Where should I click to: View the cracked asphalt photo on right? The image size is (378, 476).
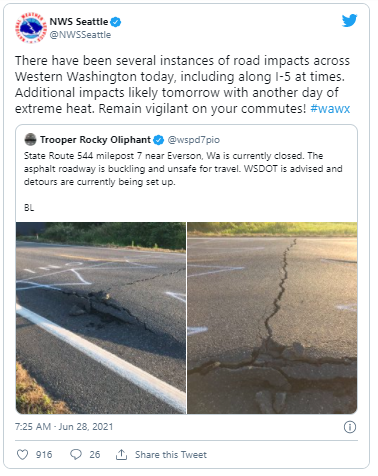(x=272, y=318)
